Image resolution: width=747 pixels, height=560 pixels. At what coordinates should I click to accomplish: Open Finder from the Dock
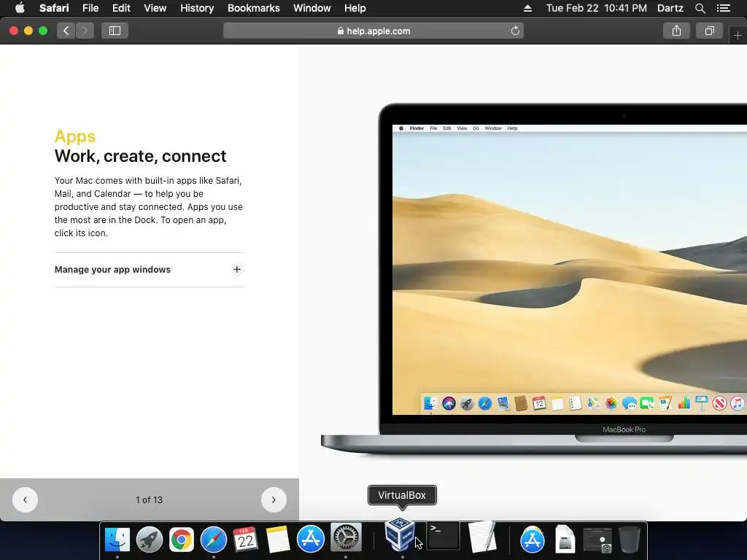pos(117,540)
